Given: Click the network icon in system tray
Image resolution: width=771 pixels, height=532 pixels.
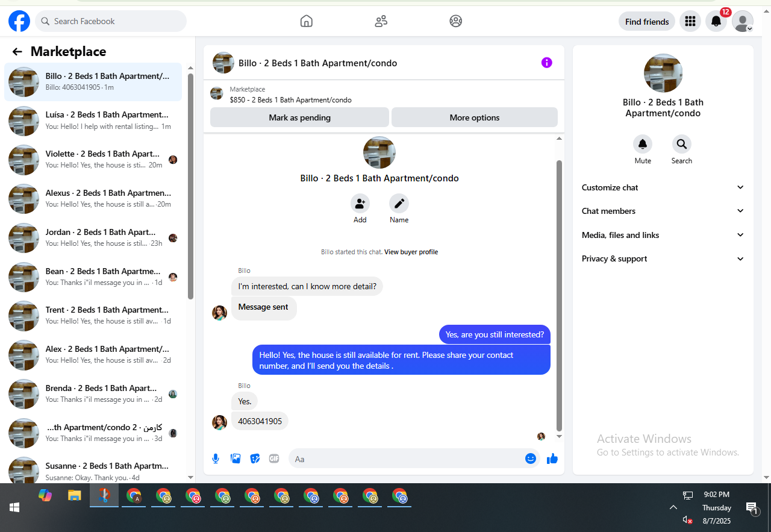Looking at the screenshot, I should point(687,495).
